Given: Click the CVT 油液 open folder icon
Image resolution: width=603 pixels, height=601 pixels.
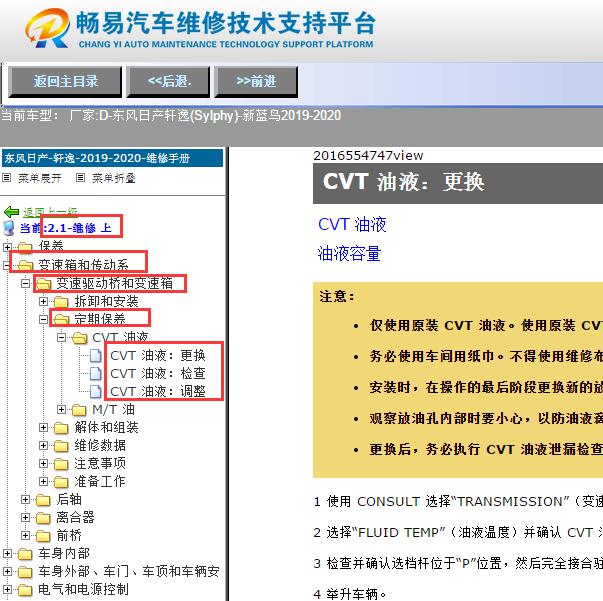Looking at the screenshot, I should (x=80, y=338).
